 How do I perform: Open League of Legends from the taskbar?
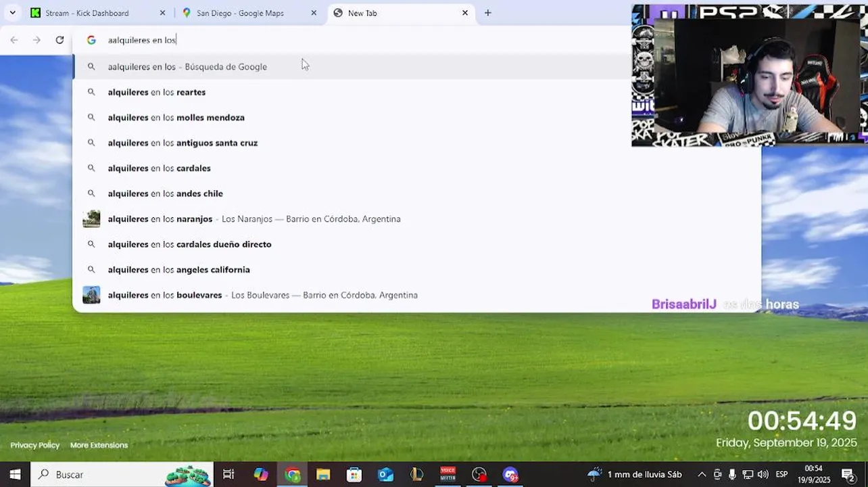tap(416, 474)
